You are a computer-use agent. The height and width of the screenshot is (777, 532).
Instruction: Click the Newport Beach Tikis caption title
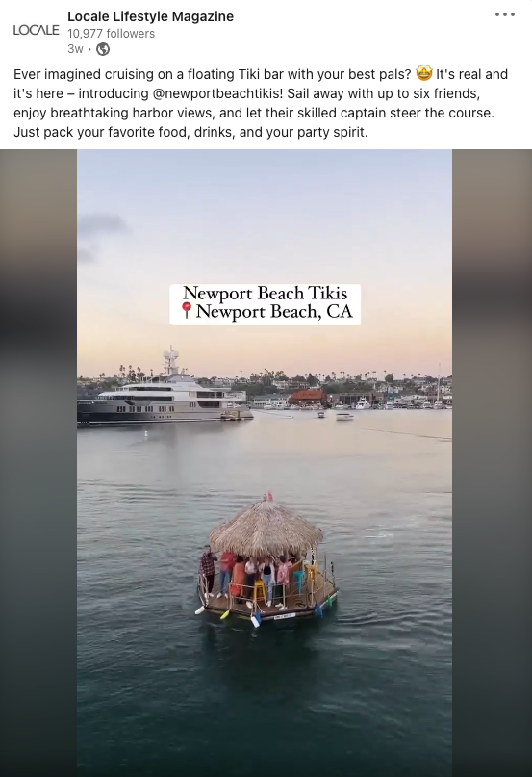click(265, 293)
